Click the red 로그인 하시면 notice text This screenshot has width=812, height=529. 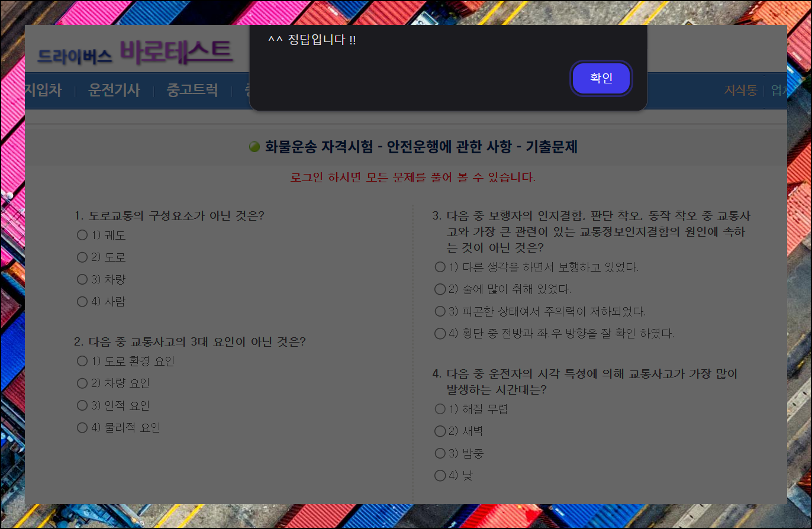pyautogui.click(x=413, y=177)
